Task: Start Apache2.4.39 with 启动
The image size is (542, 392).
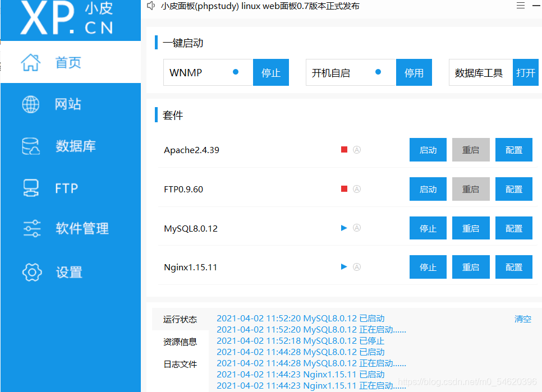Action: coord(428,150)
